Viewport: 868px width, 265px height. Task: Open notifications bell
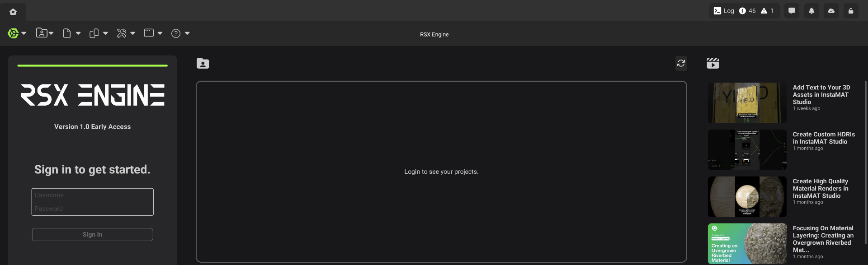click(x=811, y=11)
